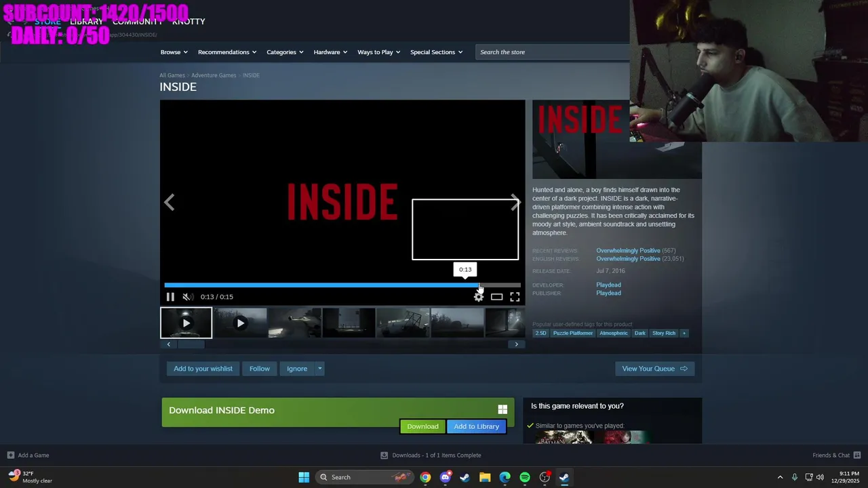Open the COMMUNITY tab
The image size is (868, 488).
pyautogui.click(x=138, y=22)
